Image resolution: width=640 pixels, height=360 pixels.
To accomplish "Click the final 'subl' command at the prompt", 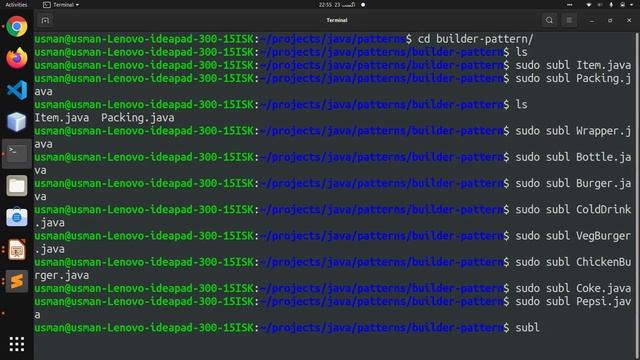I will 527,328.
